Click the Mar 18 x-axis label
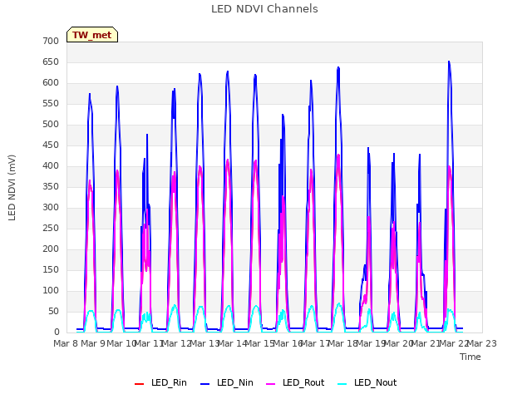This screenshot has width=532, height=399. click(343, 343)
